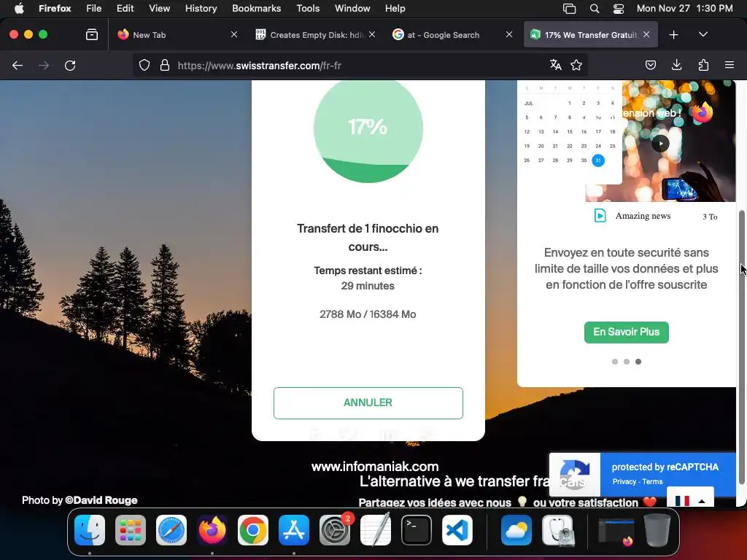Select first carousel dot
This screenshot has height=560, width=747.
pos(615,362)
